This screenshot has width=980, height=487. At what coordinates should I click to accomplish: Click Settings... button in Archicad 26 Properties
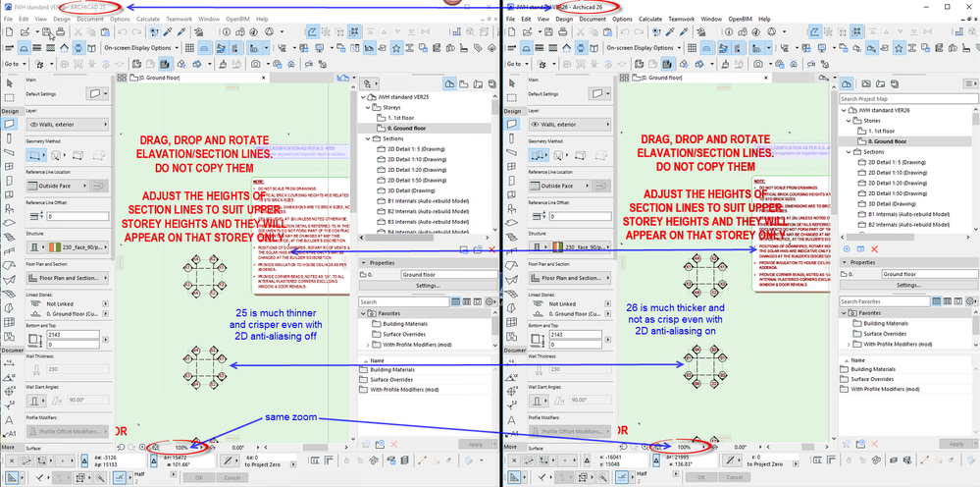tap(907, 285)
